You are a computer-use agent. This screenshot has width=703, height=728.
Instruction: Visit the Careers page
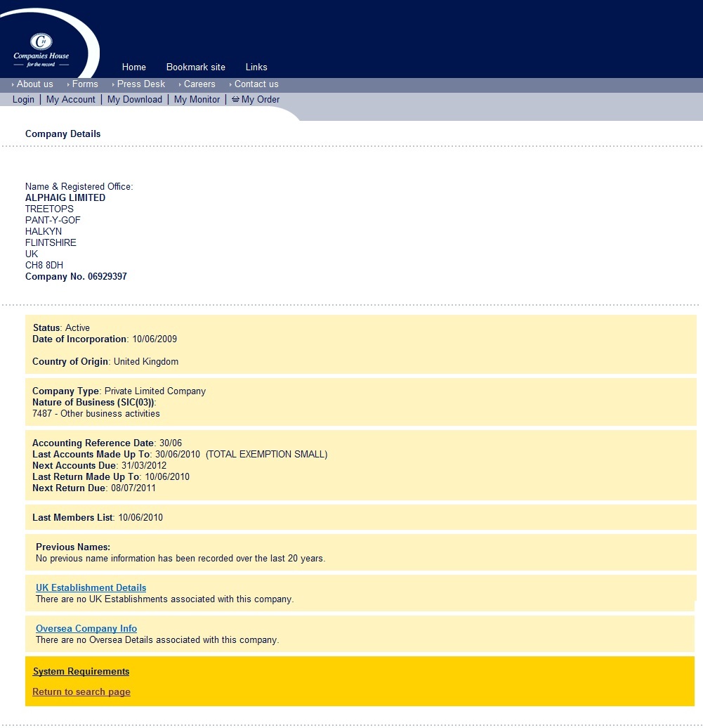(199, 84)
